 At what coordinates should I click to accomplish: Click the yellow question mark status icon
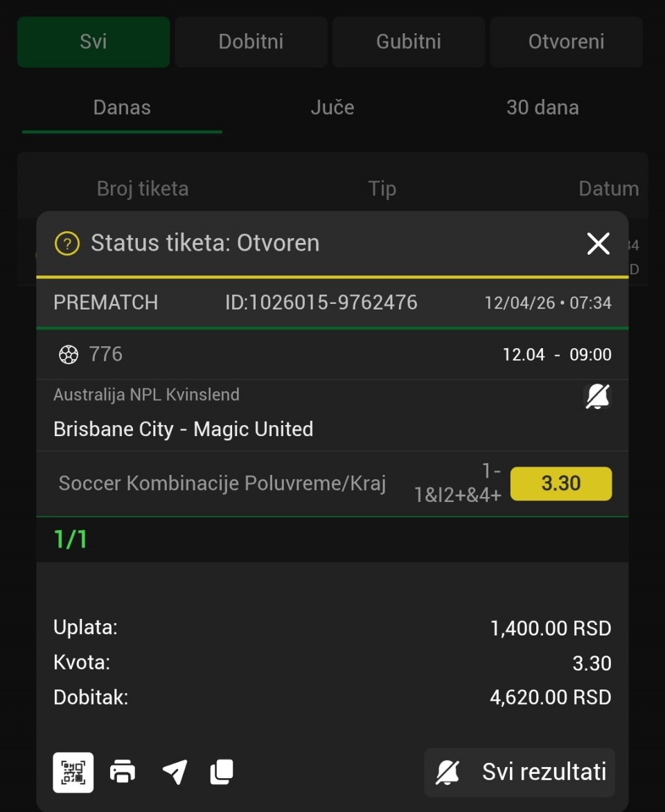[x=67, y=244]
